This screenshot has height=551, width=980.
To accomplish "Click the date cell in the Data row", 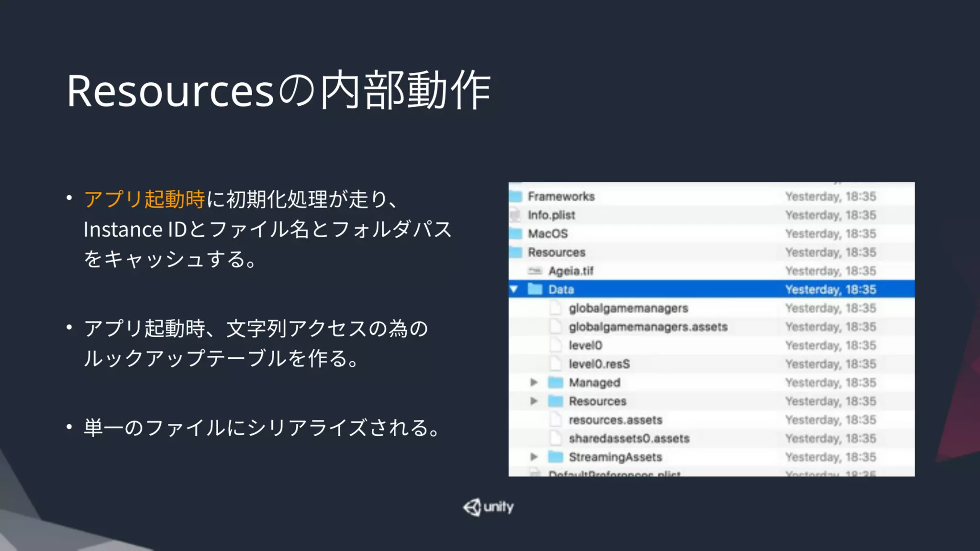I will coord(831,289).
